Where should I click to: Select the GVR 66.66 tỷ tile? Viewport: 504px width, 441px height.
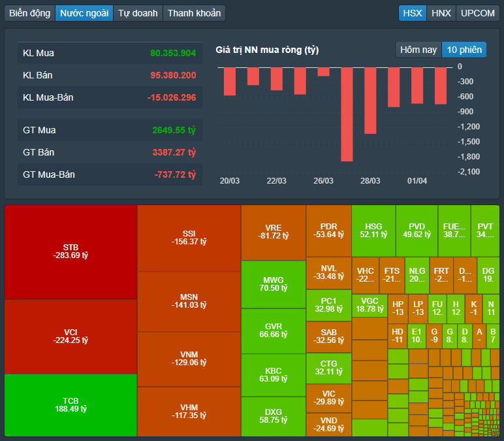(273, 331)
